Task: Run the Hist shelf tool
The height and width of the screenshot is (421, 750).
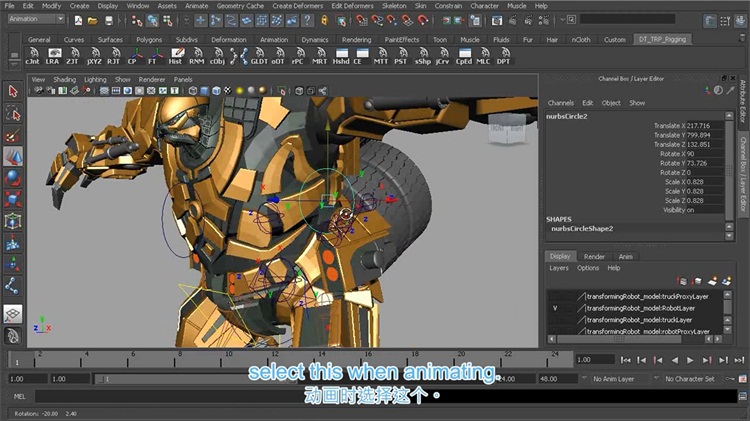Action: point(176,56)
